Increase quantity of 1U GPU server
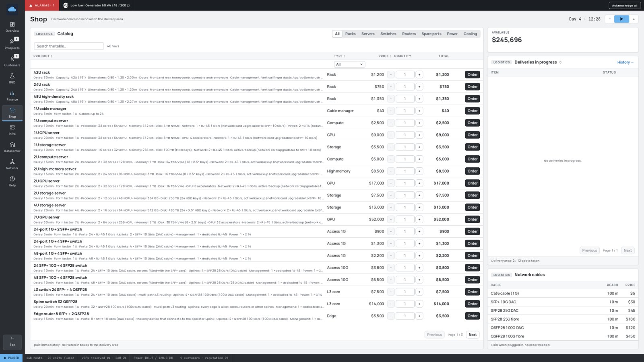Screen dimensions: 644x362 [419, 135]
